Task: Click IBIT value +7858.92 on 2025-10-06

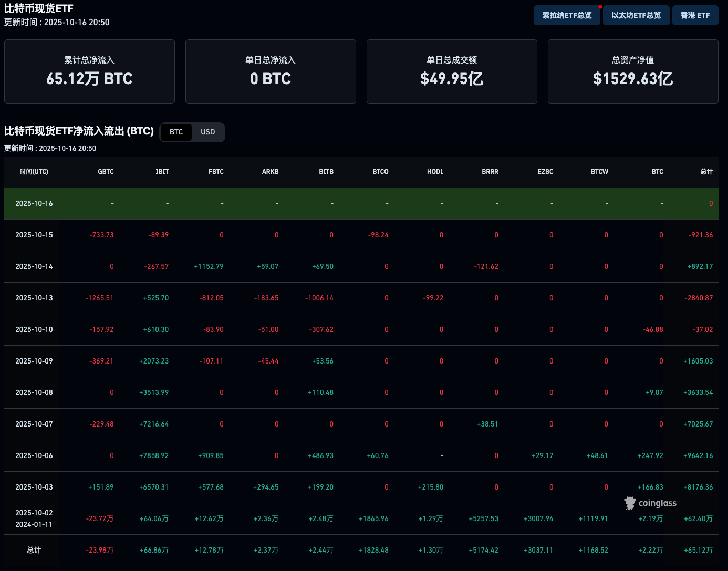Action: click(154, 456)
